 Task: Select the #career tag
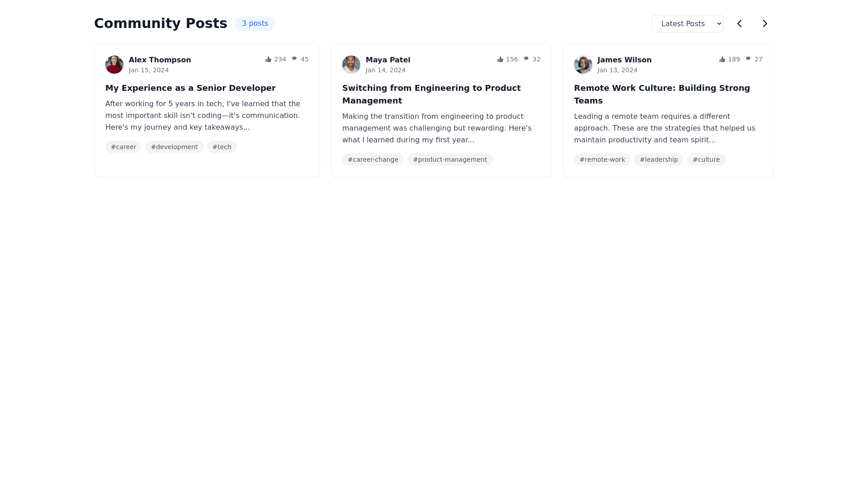[123, 147]
